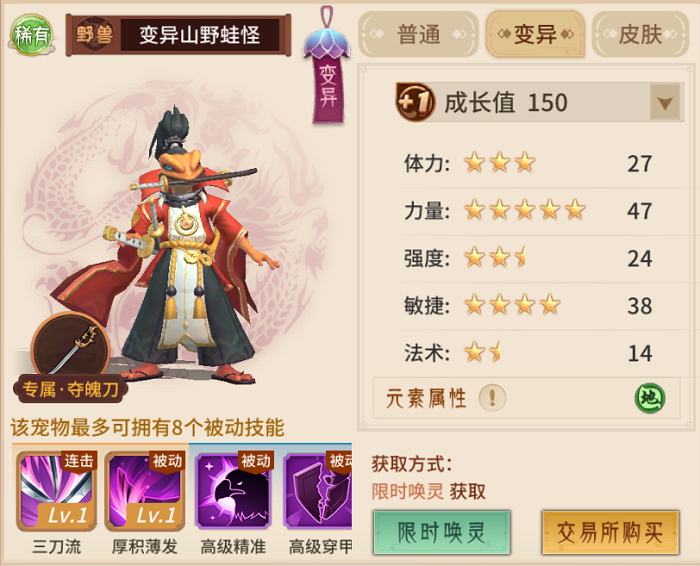This screenshot has width=700, height=566.
Task: Open the 三刀流 skill icon
Action: click(x=56, y=491)
